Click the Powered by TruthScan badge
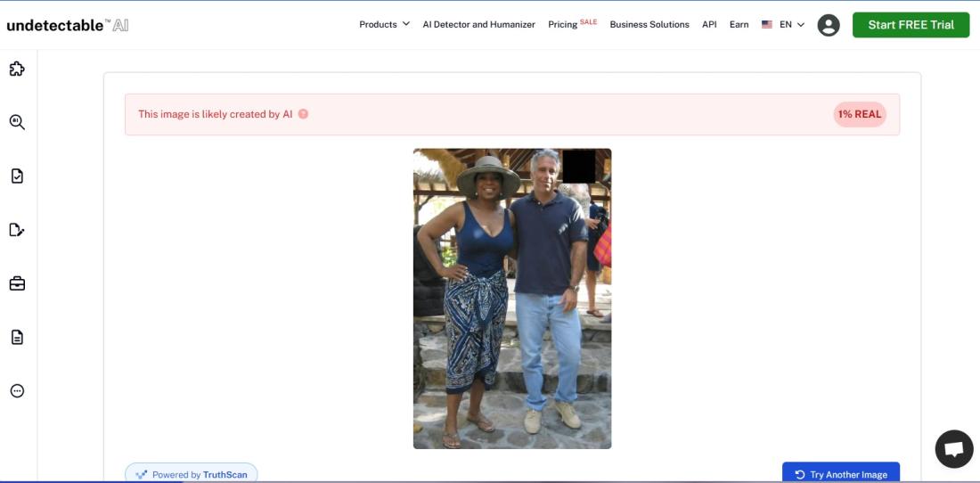Image resolution: width=980 pixels, height=483 pixels. [192, 473]
